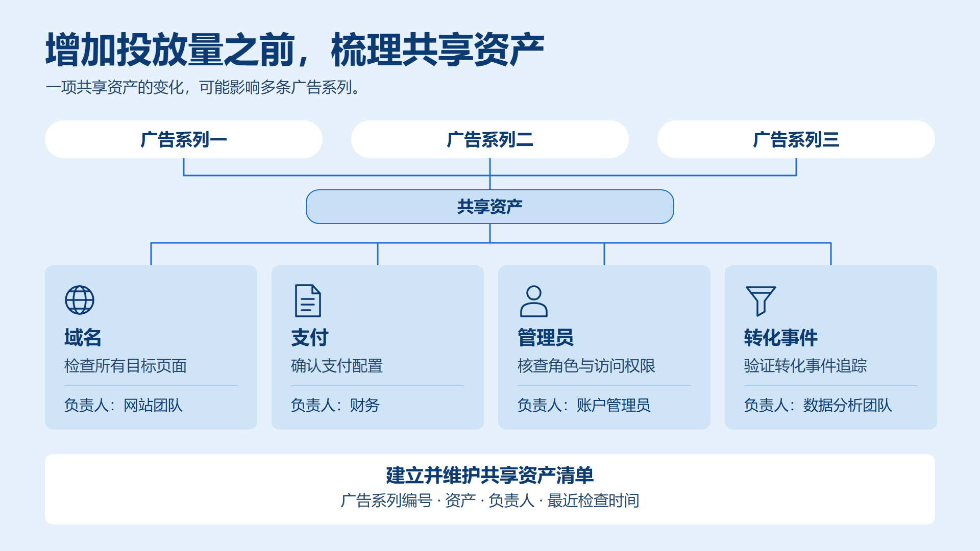Click the 共享资产 center box
Viewport: 980px width, 551px height.
[490, 207]
